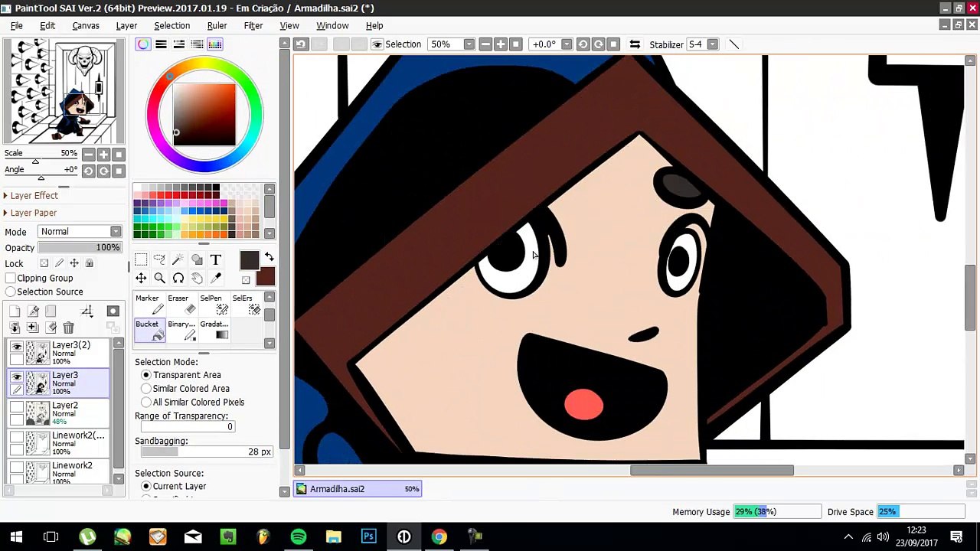The width and height of the screenshot is (980, 551).
Task: Click the Zoom magnifier tool
Action: tap(159, 279)
